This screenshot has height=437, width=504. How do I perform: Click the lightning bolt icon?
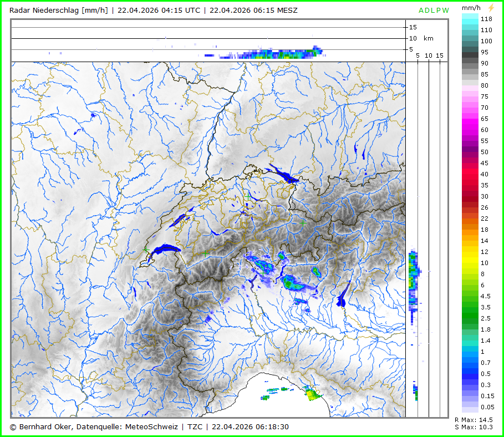click(x=490, y=8)
